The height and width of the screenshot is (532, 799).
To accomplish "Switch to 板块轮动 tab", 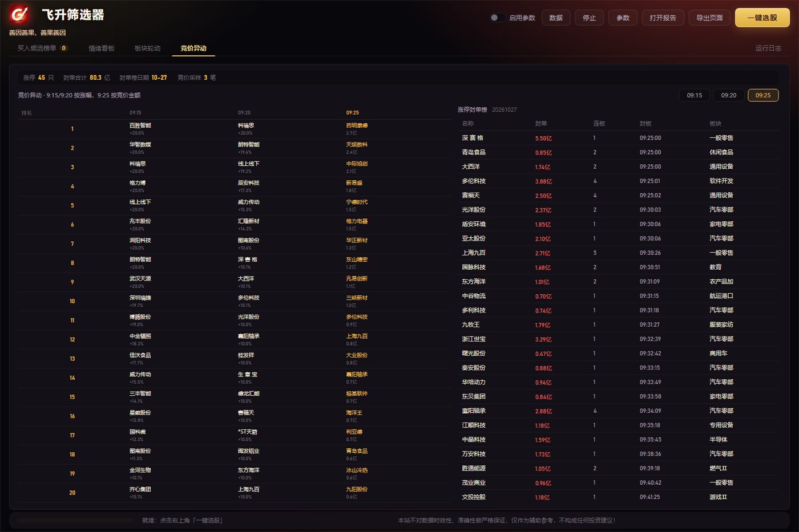I will pos(147,48).
